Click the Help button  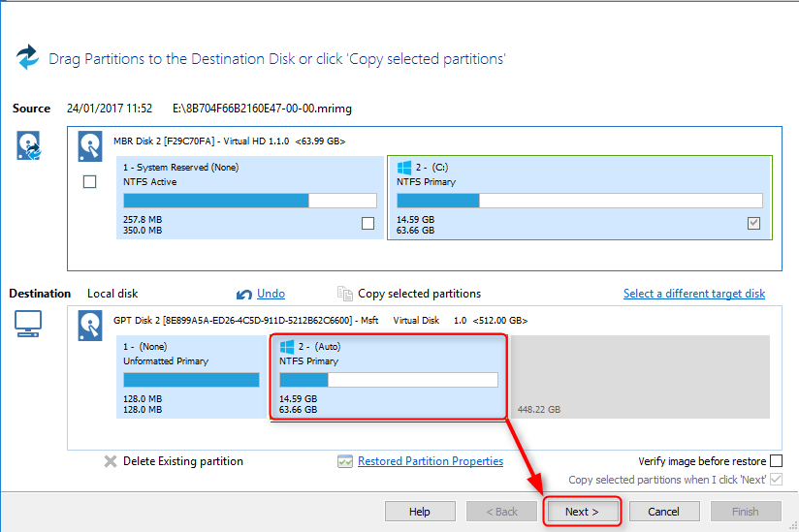pyautogui.click(x=420, y=511)
